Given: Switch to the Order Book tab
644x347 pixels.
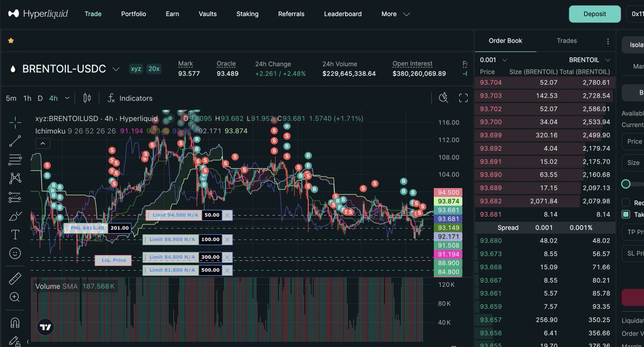Looking at the screenshot, I should [x=506, y=41].
